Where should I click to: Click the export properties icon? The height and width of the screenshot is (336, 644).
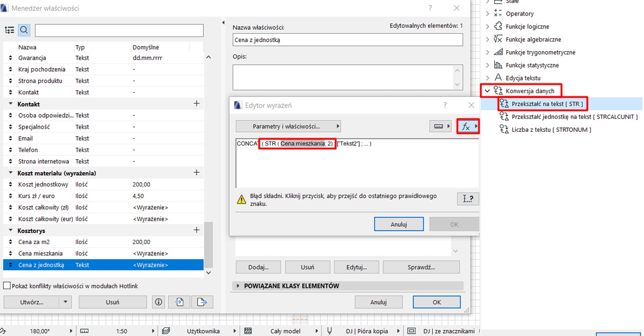coord(202,302)
